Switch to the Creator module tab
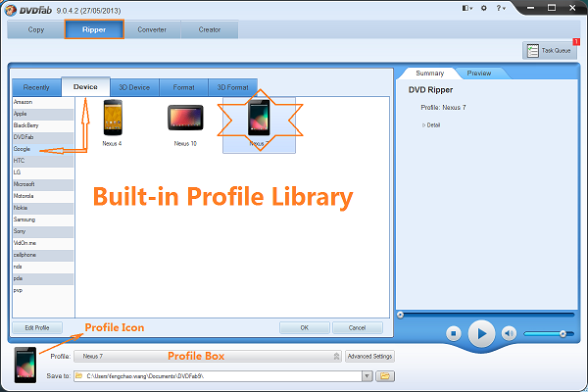The image size is (588, 392). pyautogui.click(x=210, y=29)
